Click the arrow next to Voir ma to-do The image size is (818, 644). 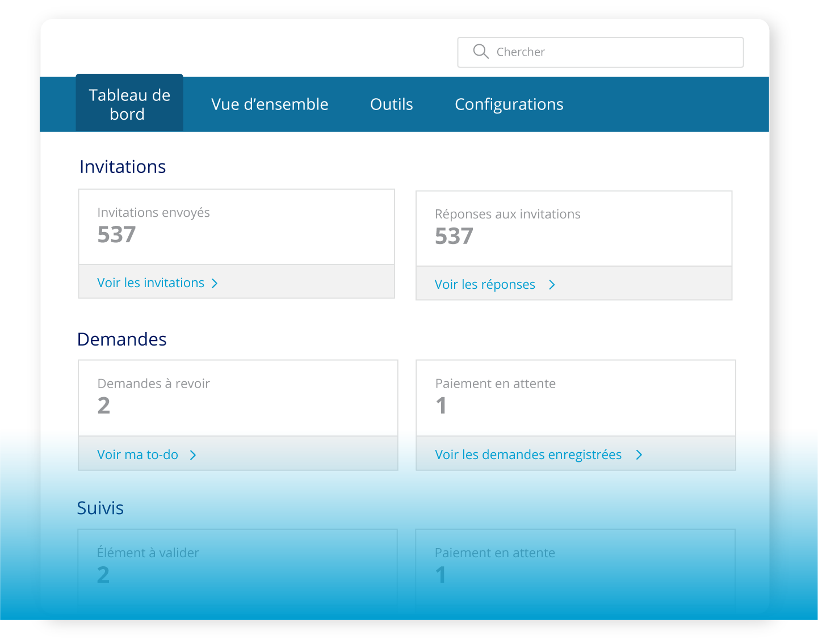(x=193, y=454)
